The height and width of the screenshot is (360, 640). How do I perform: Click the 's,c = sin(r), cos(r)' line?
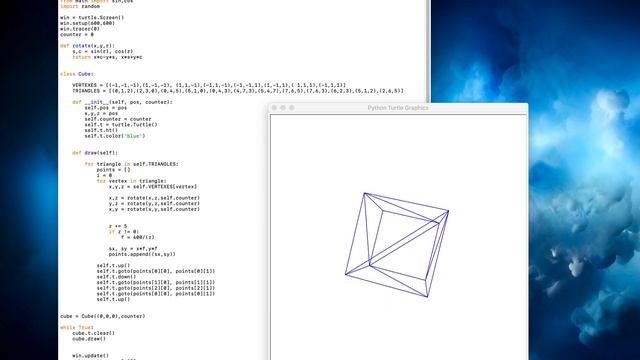click(x=102, y=52)
